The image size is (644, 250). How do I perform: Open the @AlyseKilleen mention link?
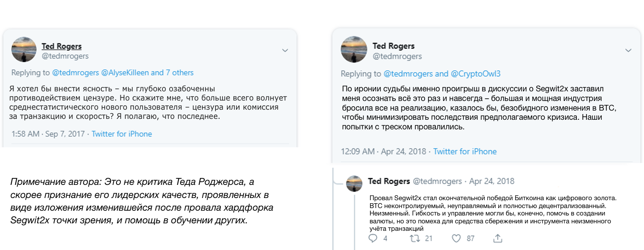click(x=125, y=73)
